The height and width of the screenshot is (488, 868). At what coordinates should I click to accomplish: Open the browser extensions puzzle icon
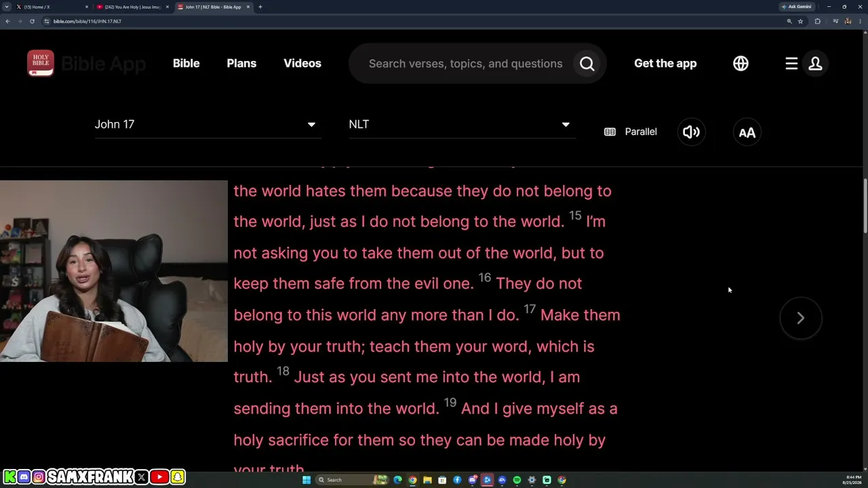pos(817,21)
